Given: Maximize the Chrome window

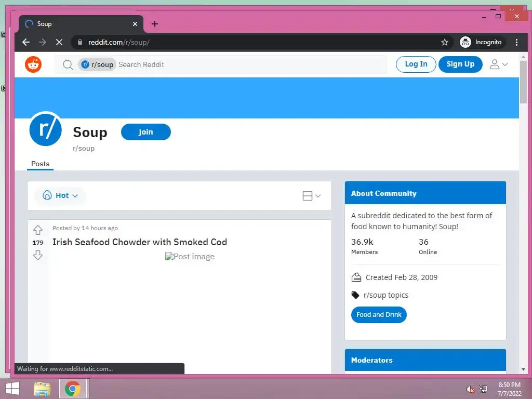Looking at the screenshot, I should (x=498, y=16).
